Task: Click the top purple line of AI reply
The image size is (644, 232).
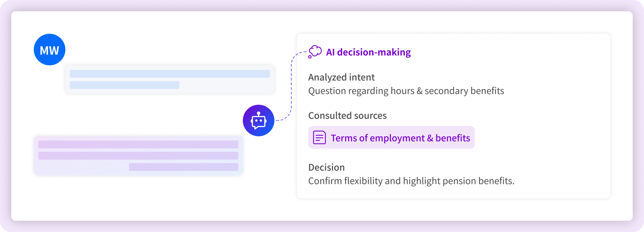Action: coord(138,144)
